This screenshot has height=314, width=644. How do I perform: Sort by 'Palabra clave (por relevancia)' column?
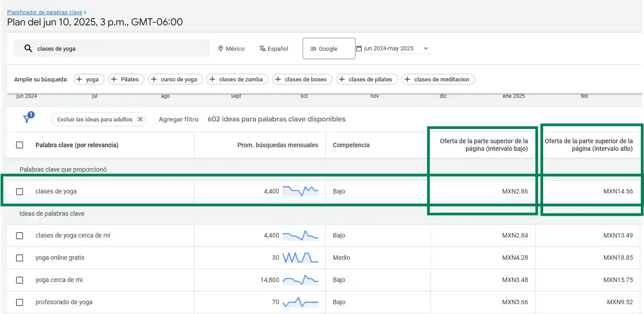click(x=77, y=145)
